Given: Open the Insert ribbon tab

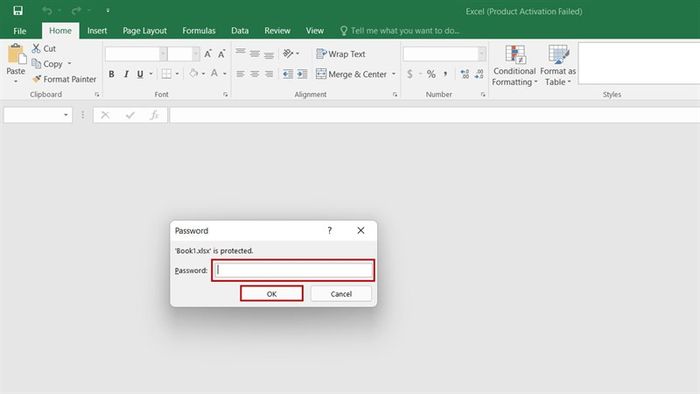Looking at the screenshot, I should coord(97,30).
